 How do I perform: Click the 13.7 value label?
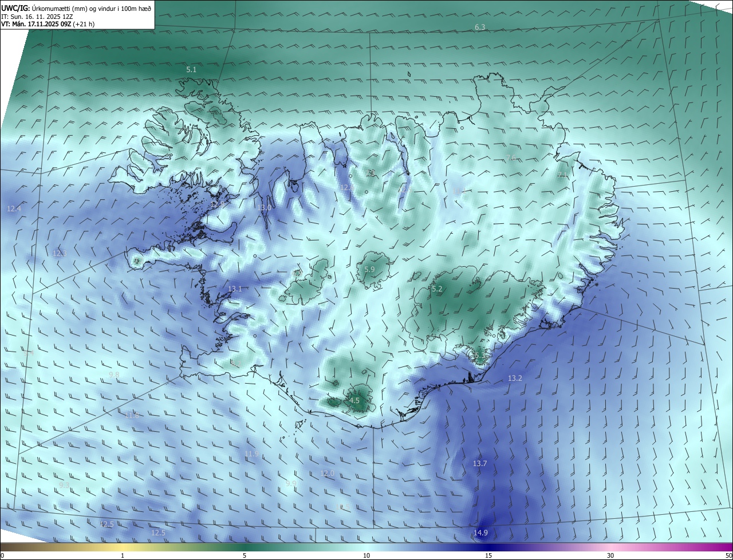(479, 463)
